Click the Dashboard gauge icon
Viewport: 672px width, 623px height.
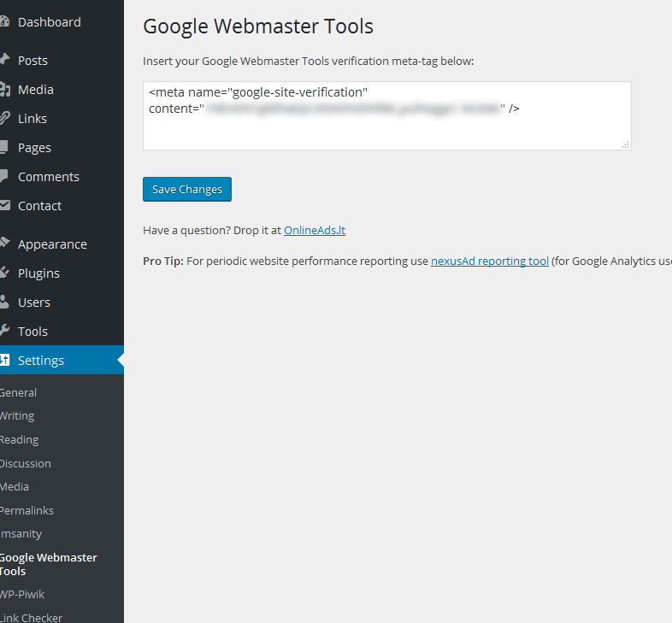pyautogui.click(x=4, y=21)
